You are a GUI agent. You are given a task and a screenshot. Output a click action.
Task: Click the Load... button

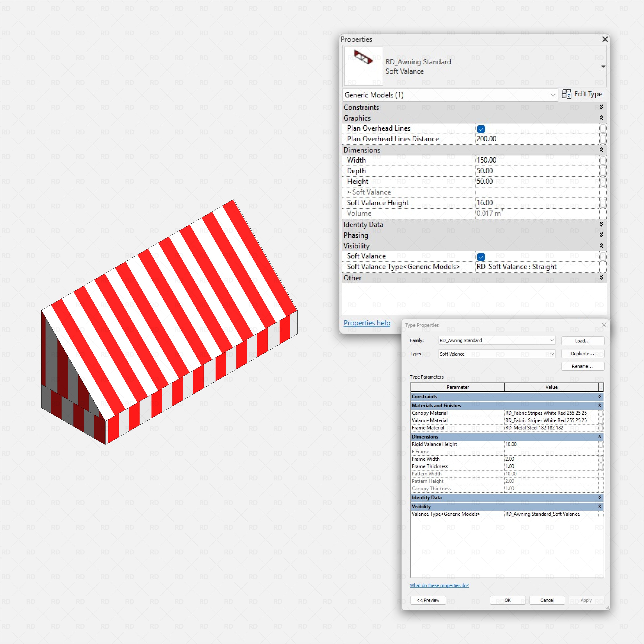pyautogui.click(x=583, y=341)
